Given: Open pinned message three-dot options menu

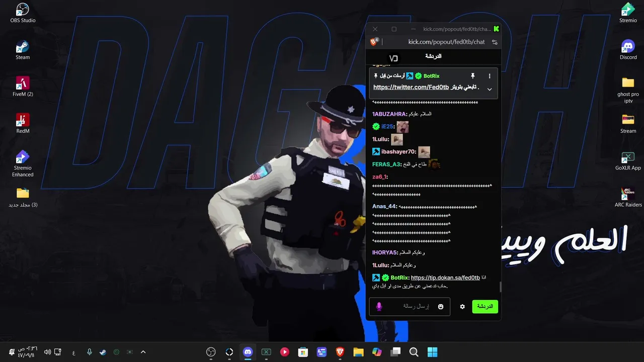Looking at the screenshot, I should coord(490,76).
